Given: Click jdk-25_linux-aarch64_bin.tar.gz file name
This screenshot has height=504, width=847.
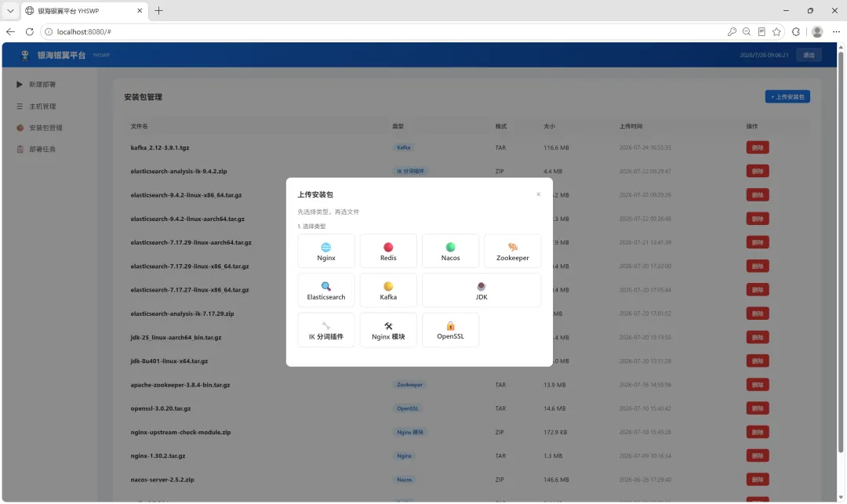Looking at the screenshot, I should [176, 337].
